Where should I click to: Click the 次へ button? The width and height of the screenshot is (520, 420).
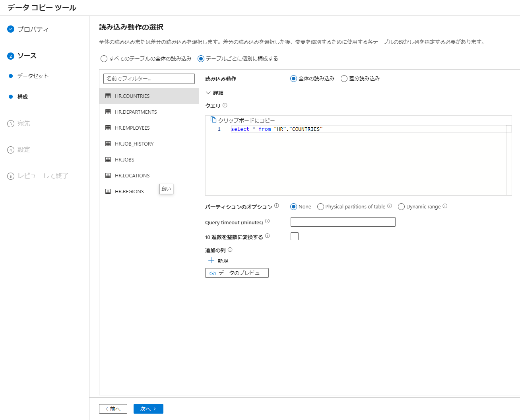148,408
